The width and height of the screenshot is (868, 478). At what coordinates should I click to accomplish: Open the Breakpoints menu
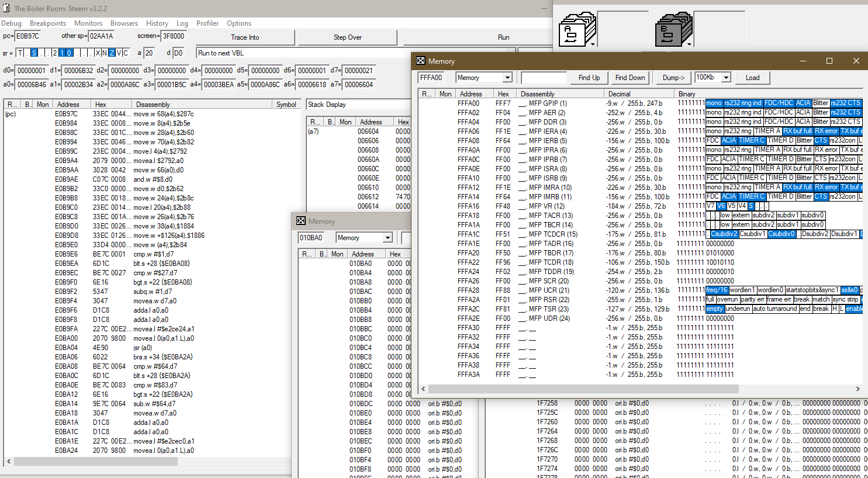[48, 23]
